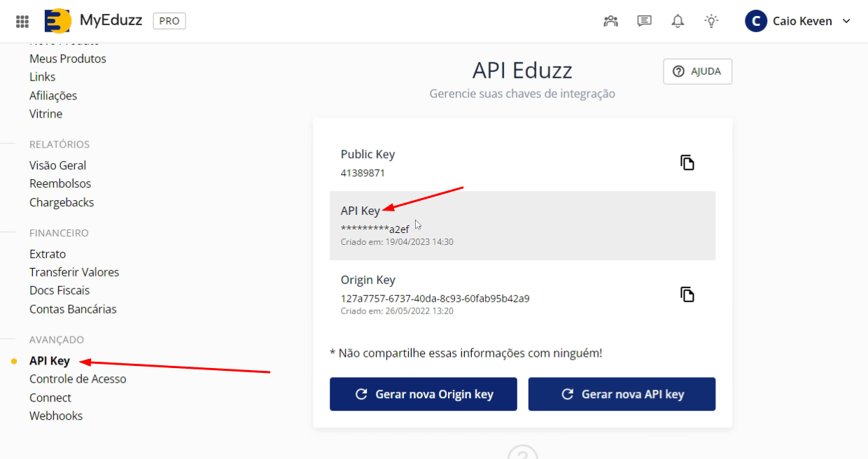
Task: Click the Public Key label
Action: click(368, 155)
